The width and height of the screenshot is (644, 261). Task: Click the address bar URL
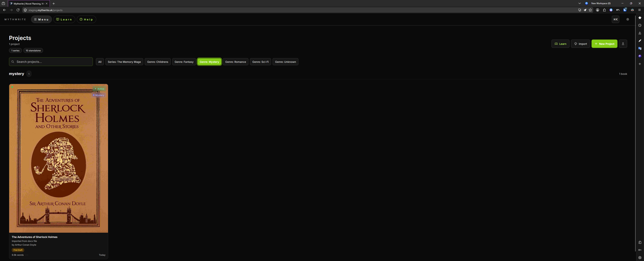[45, 10]
